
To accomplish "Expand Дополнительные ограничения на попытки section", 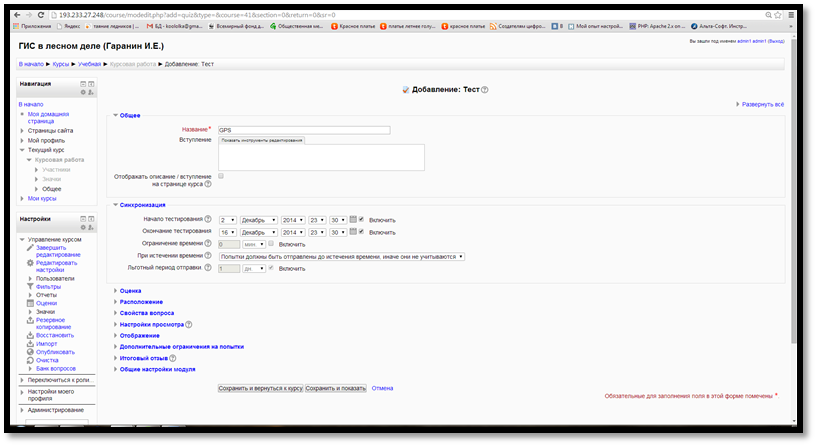I will [182, 347].
